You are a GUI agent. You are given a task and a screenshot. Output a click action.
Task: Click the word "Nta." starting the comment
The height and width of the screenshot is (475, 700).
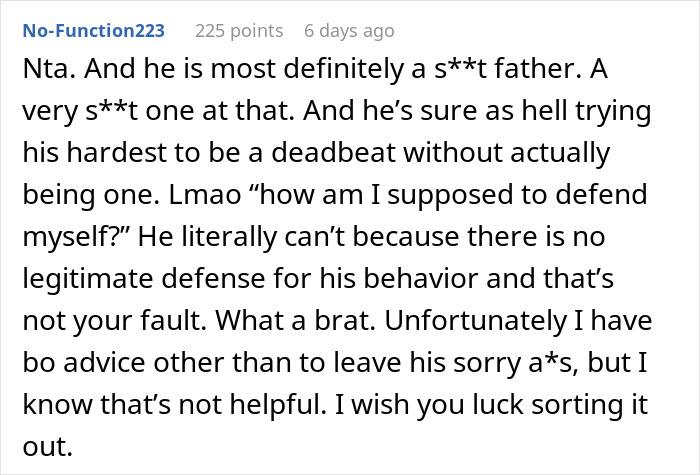click(x=44, y=72)
